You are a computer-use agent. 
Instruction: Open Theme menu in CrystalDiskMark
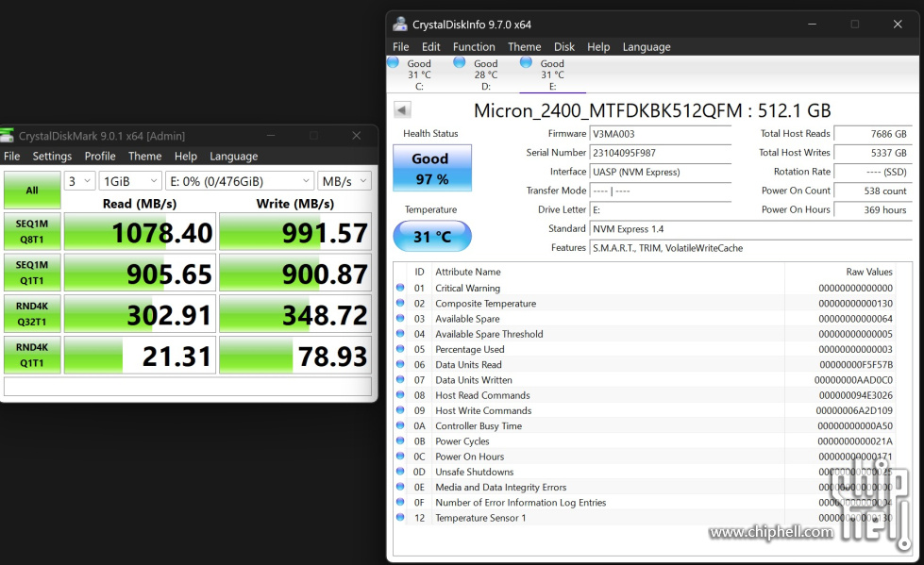(145, 157)
